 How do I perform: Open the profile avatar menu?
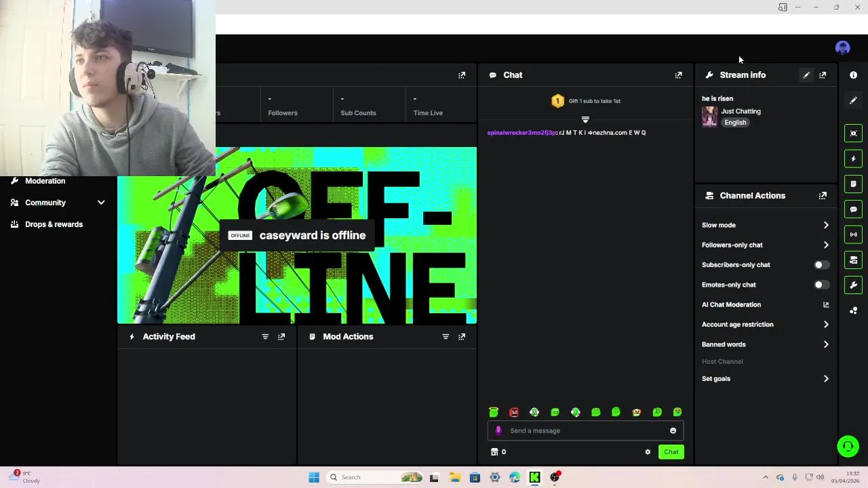tap(842, 48)
